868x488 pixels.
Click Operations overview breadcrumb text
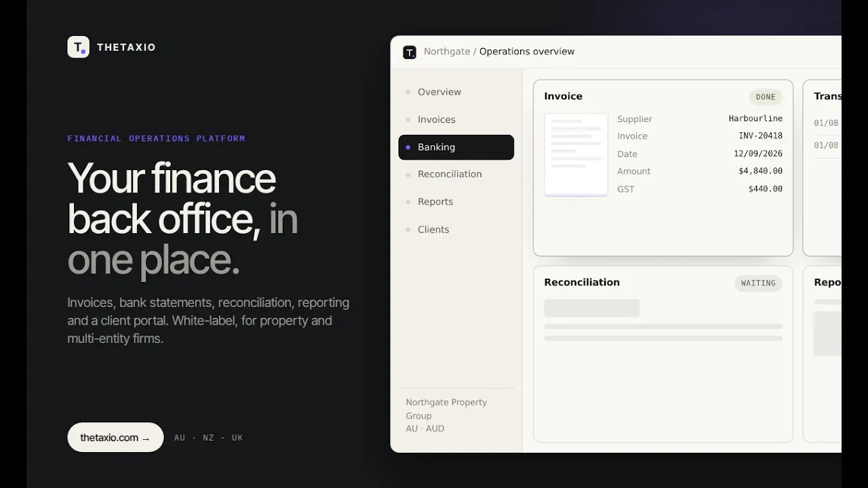point(527,52)
